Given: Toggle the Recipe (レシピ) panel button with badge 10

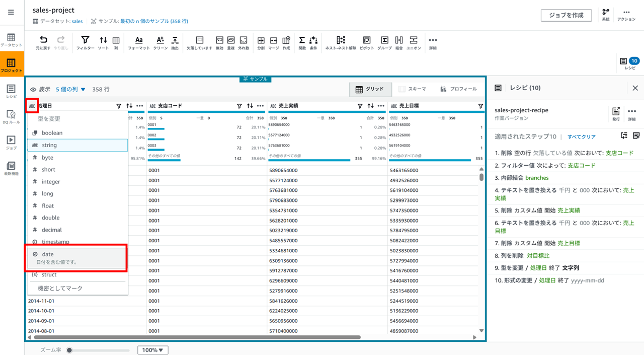Looking at the screenshot, I should coord(630,63).
